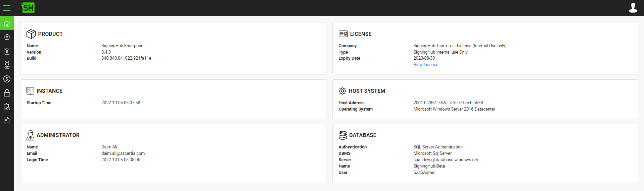Open the dollar billing icon in sidebar
Screen dimensions: 644x191
[7, 79]
